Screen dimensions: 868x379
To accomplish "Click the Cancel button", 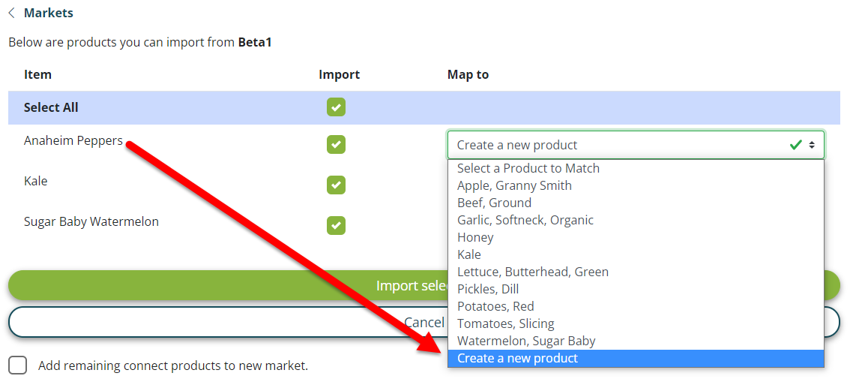I will 225,322.
